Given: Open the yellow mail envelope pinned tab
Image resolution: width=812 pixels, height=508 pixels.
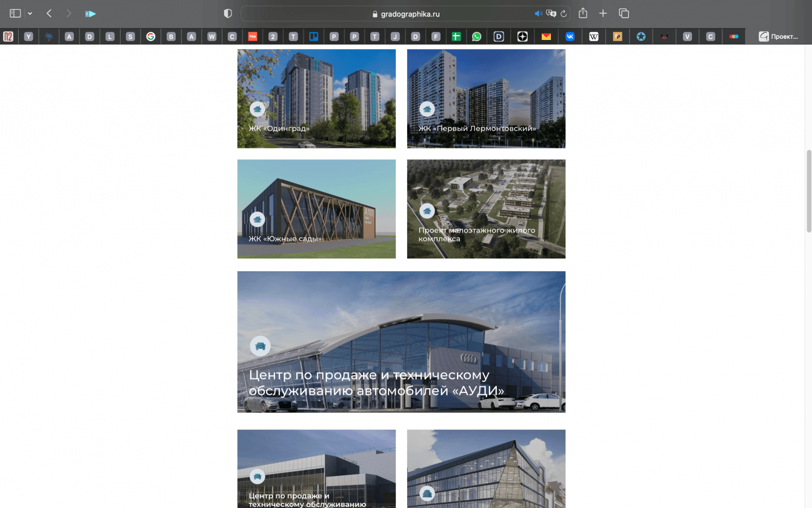Looking at the screenshot, I should click(x=547, y=36).
